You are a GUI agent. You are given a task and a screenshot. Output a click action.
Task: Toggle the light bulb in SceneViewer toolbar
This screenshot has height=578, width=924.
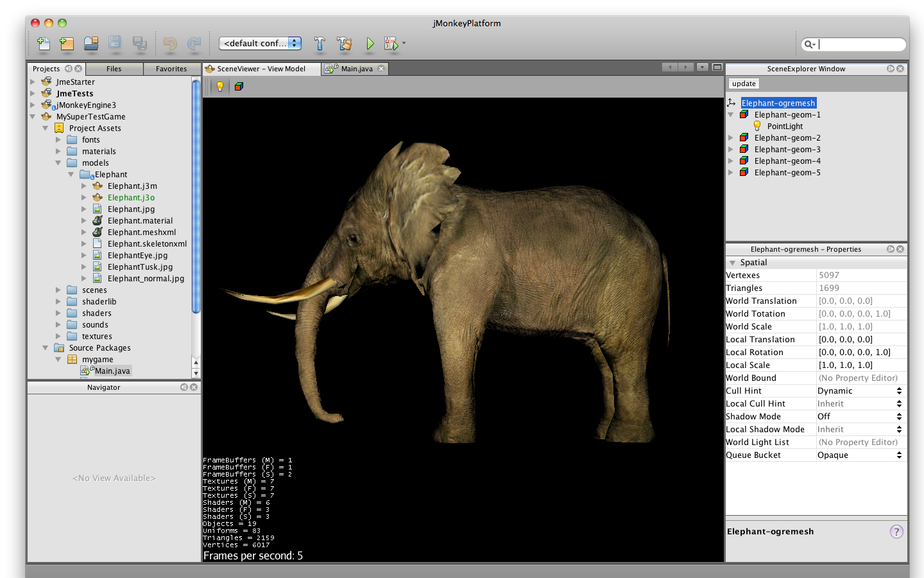(219, 86)
